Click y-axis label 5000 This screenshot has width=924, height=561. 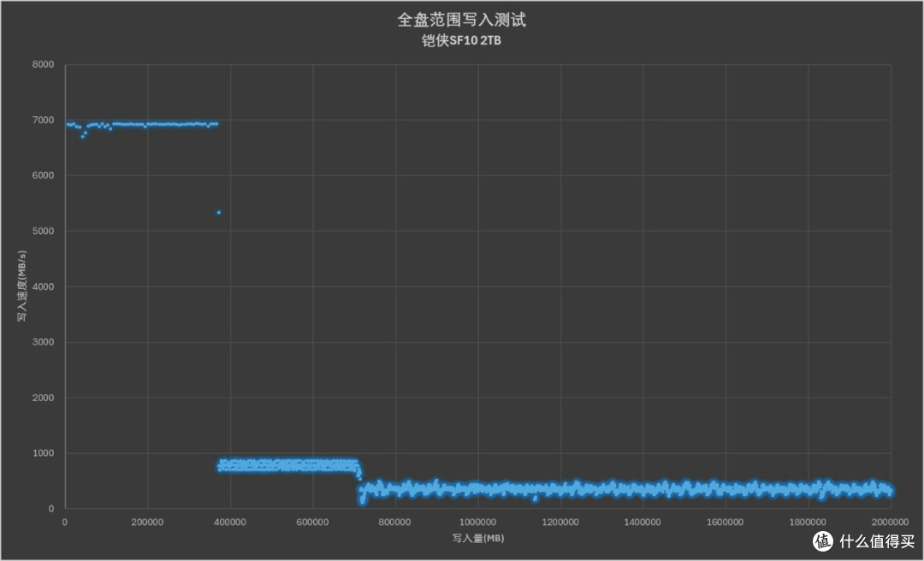coord(43,231)
